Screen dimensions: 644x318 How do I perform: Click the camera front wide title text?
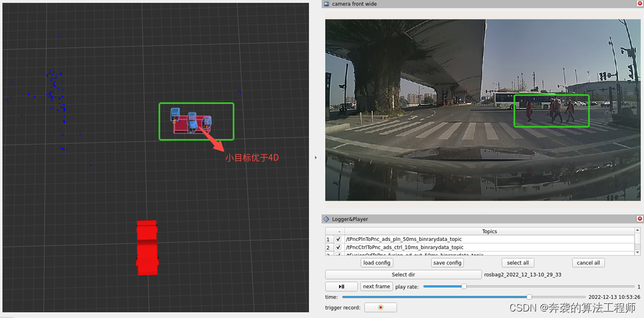pos(354,4)
